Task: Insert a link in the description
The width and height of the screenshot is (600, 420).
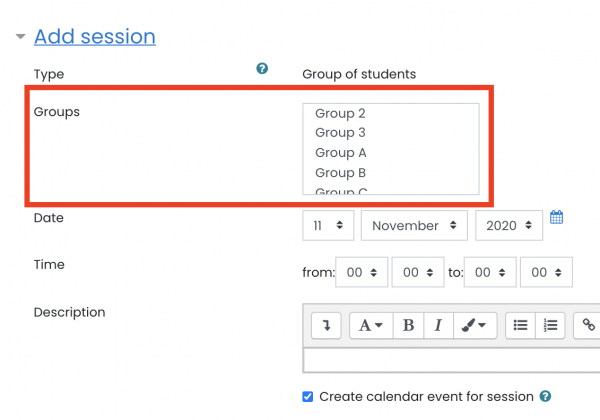Action: [588, 326]
